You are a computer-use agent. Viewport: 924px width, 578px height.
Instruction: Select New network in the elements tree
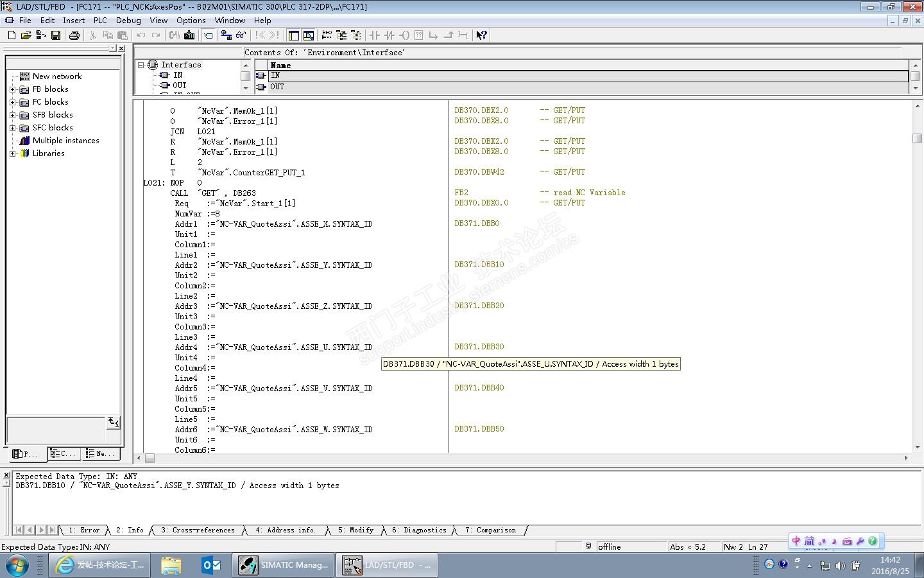tap(57, 76)
